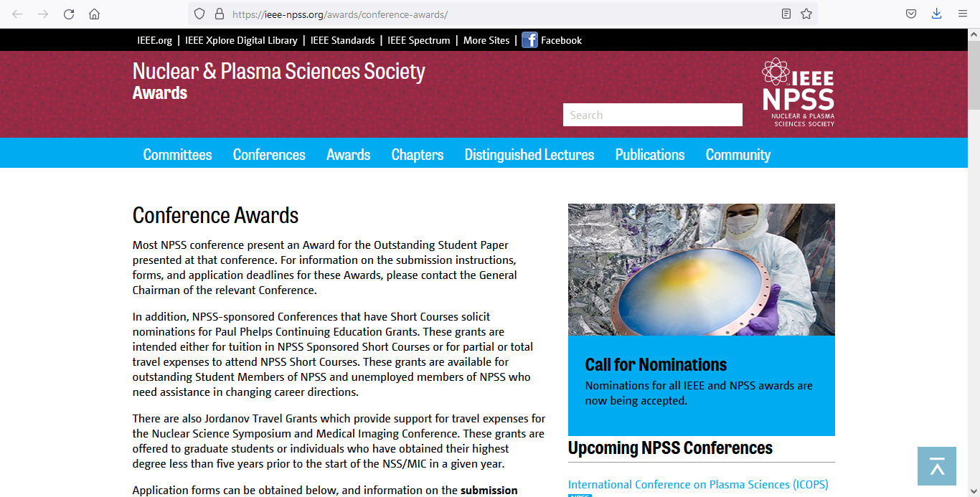Click inside the Search input field
980x497 pixels.
(652, 115)
